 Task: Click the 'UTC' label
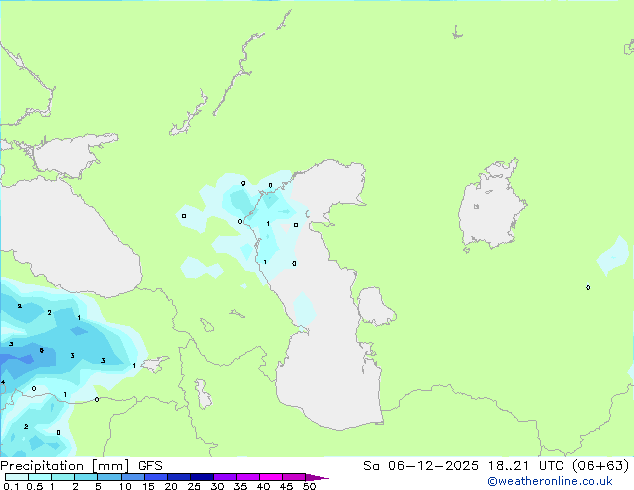coord(552,466)
